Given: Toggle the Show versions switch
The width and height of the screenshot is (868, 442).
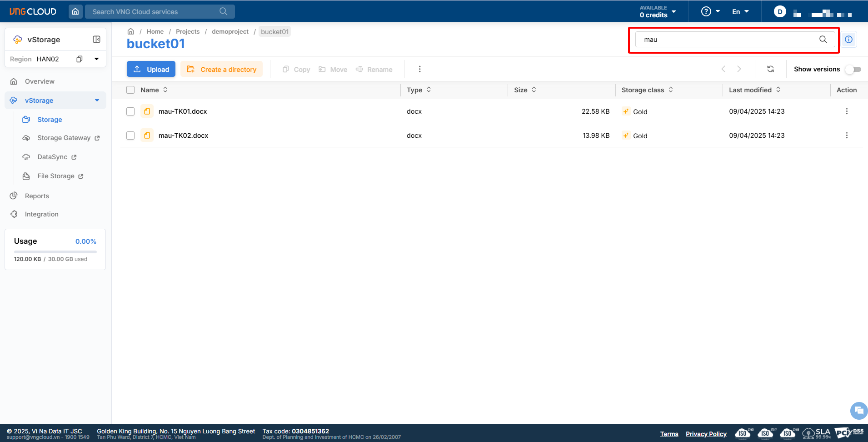Looking at the screenshot, I should (x=853, y=69).
